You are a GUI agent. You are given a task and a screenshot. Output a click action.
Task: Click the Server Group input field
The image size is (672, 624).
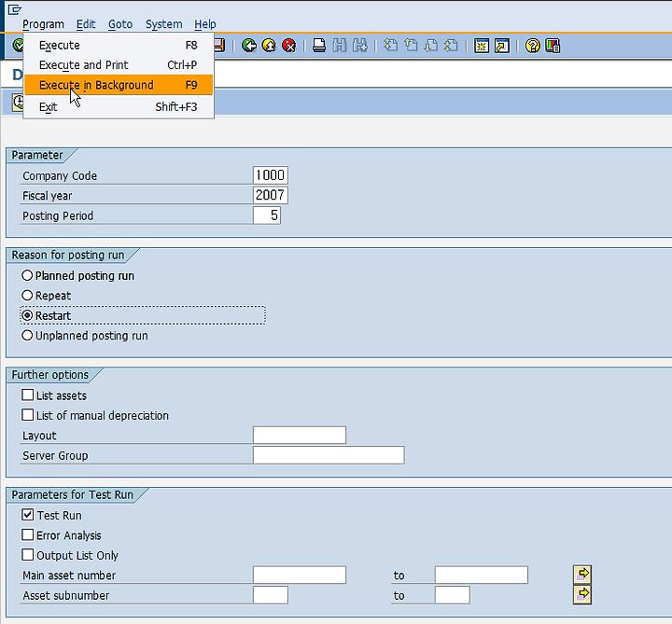point(329,455)
